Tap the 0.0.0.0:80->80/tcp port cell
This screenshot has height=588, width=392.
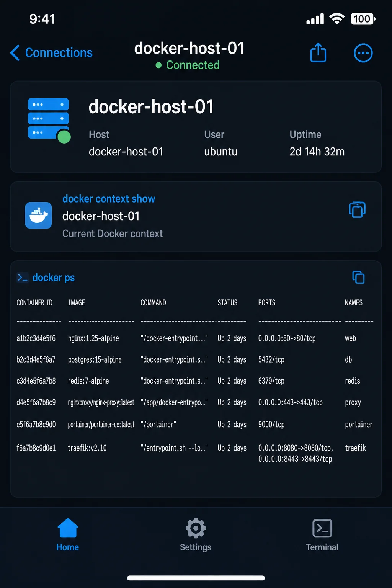[x=287, y=338]
